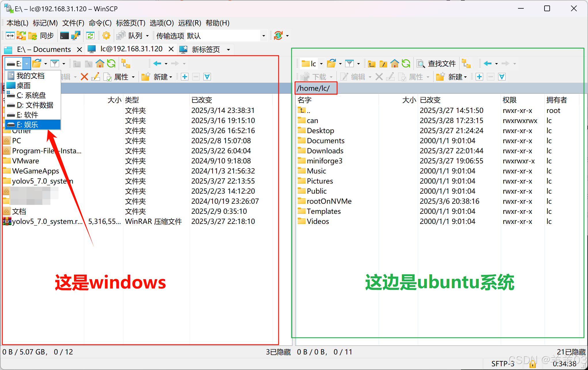588x370 pixels.
Task: Switch to the E:\ – Documents tab
Action: point(44,50)
